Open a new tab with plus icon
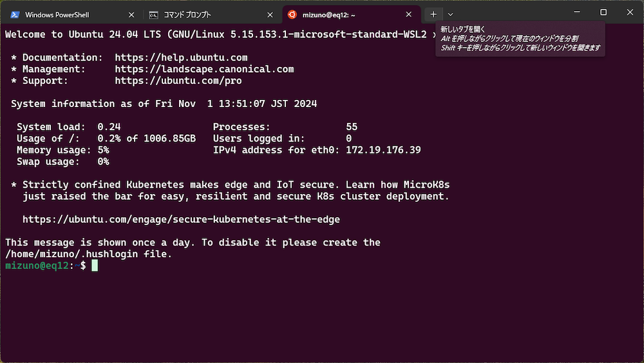This screenshot has height=363, width=644. 433,14
